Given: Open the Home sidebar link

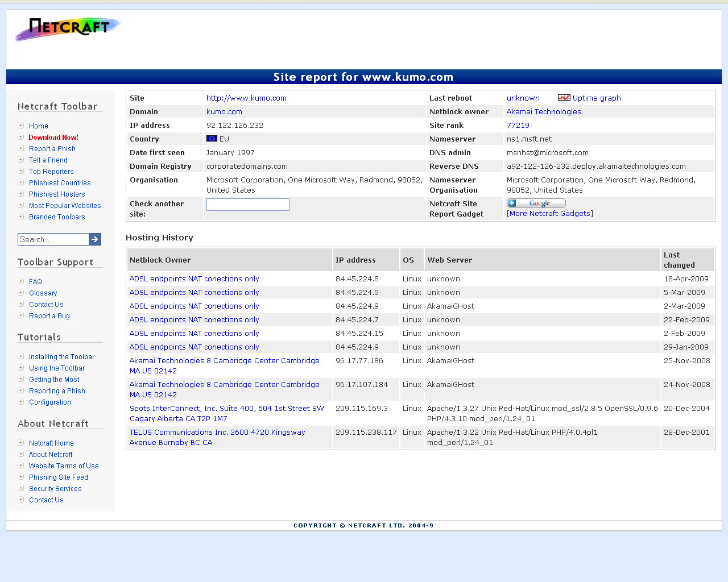Looking at the screenshot, I should [39, 126].
